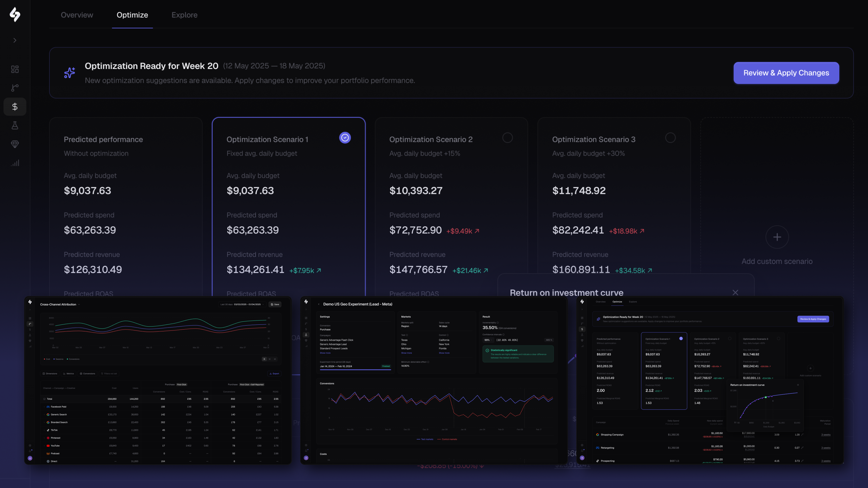
Task: Open the Last 30 days date range dropdown
Action: coord(241,305)
